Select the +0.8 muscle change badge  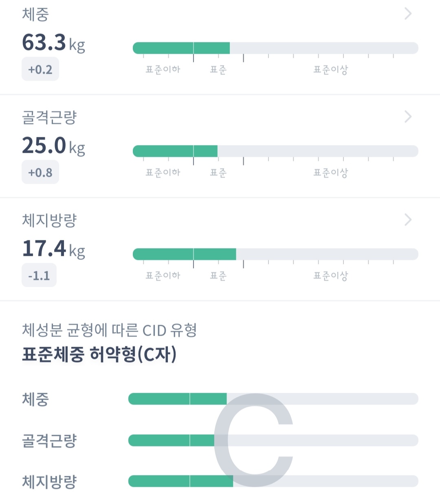40,172
